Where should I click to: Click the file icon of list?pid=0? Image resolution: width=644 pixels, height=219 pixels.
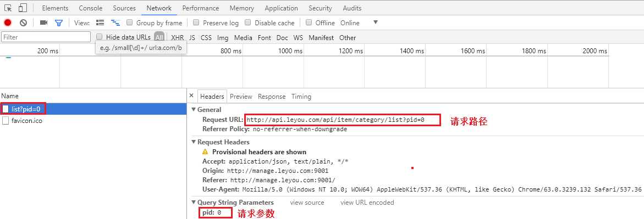click(5, 109)
